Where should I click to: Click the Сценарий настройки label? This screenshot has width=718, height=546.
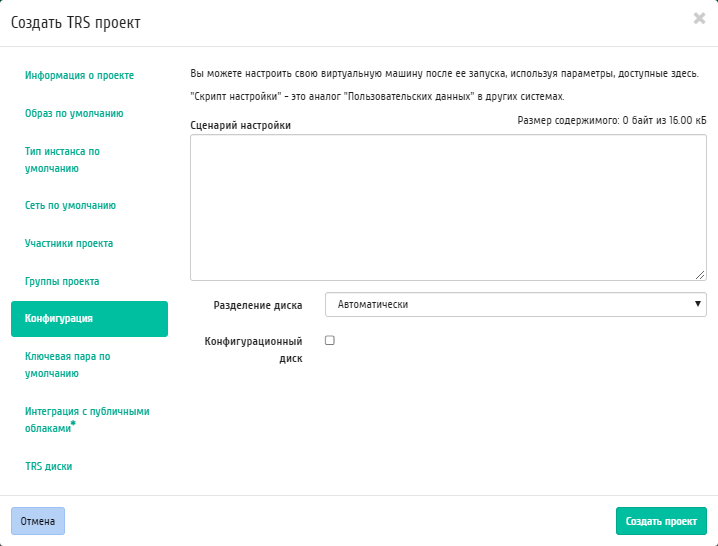[x=240, y=126]
